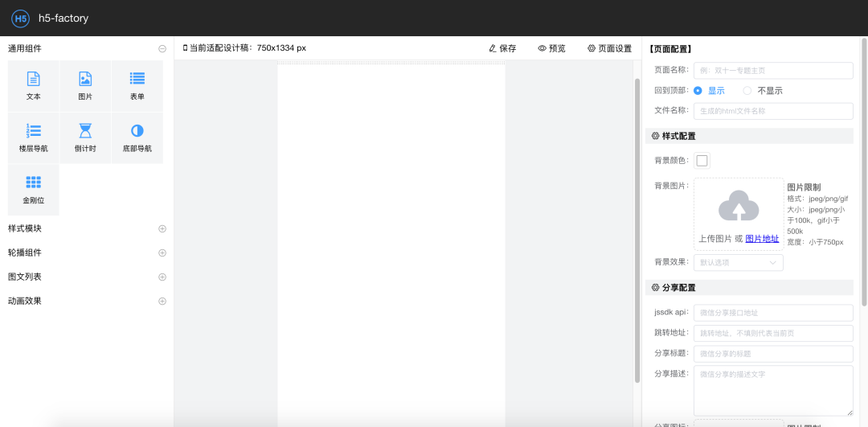
Task: Open the 背景效果 dropdown
Action: [739, 262]
